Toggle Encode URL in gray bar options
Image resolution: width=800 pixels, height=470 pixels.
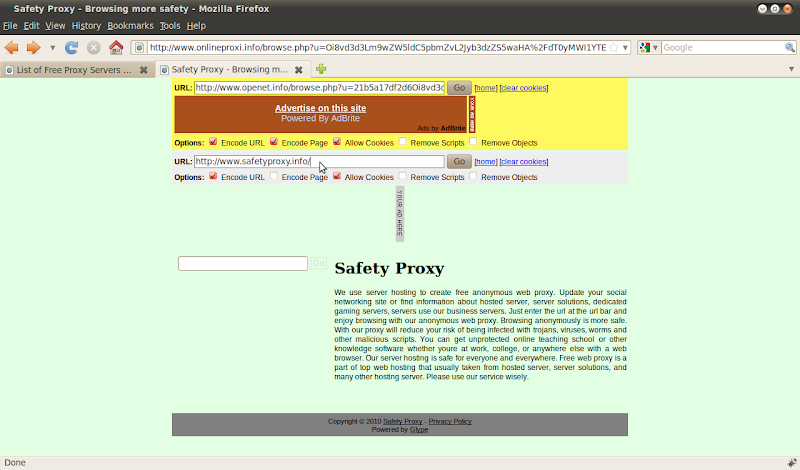point(213,176)
